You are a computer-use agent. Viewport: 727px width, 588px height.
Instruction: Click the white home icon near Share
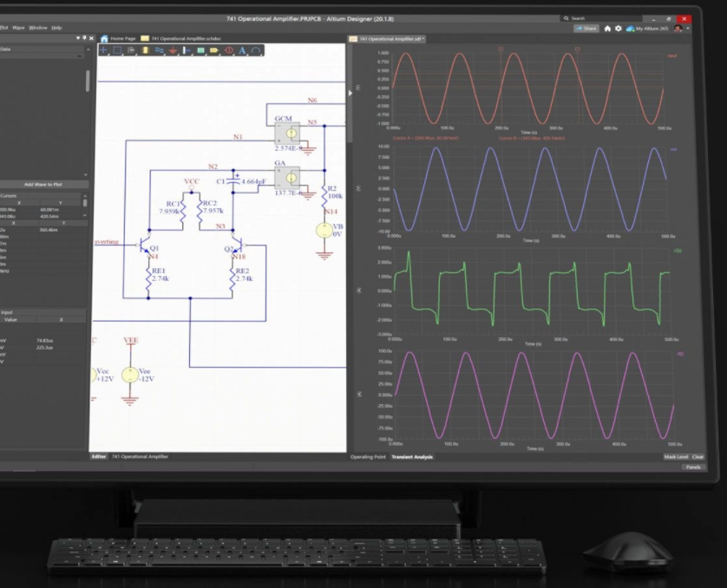coord(607,29)
